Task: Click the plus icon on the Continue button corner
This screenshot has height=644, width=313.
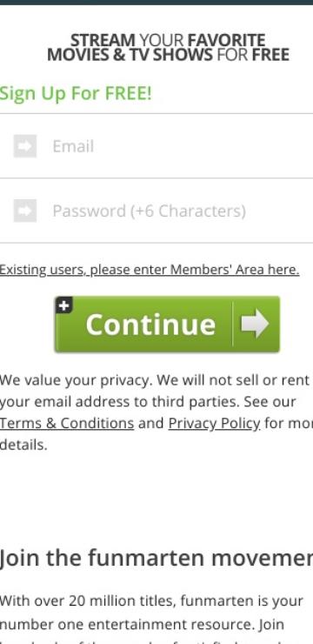Action: [x=63, y=305]
